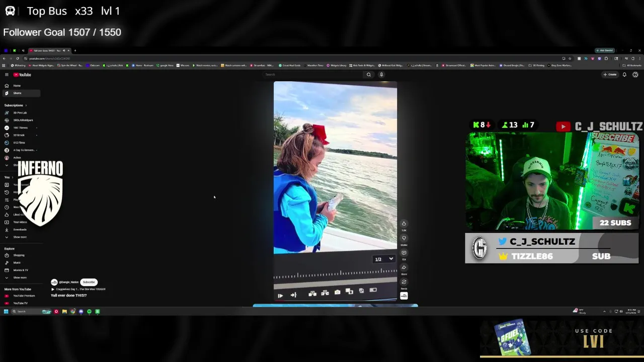
Task: Open the comments on the Short
Action: [404, 253]
